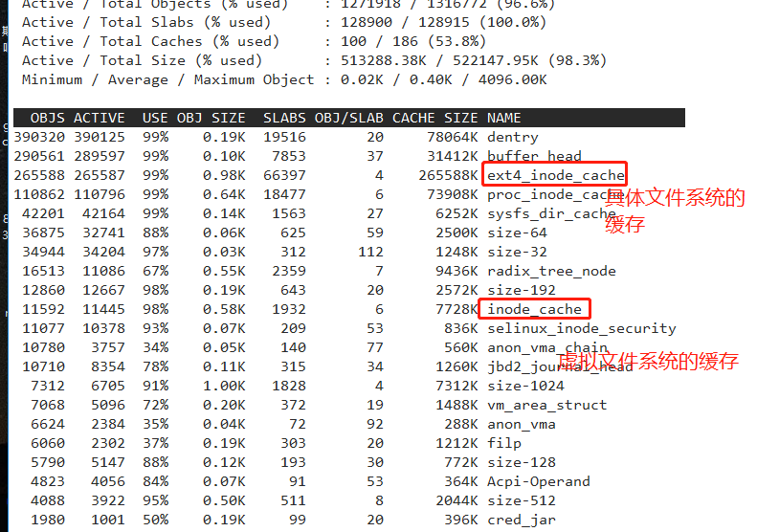Select the ext4_inode_cache entry

coord(556,175)
